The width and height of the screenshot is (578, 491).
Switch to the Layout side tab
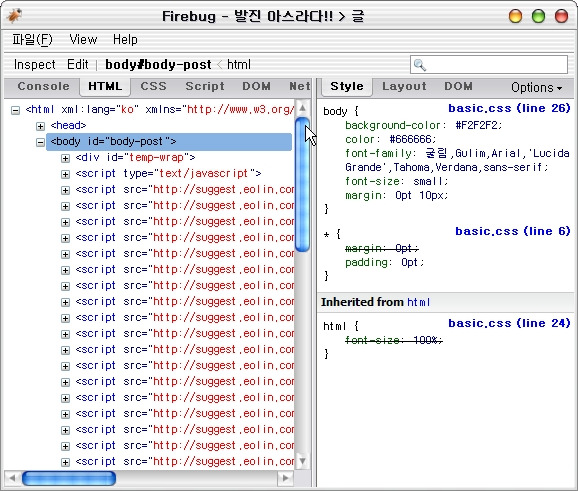[404, 86]
